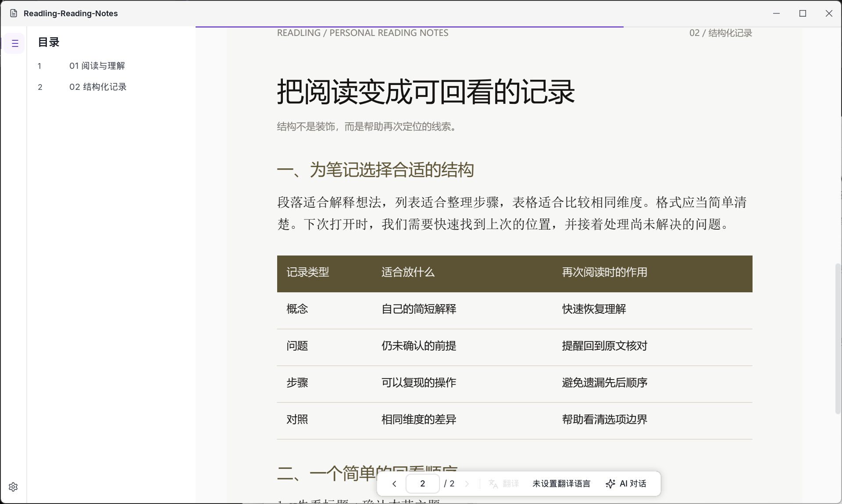This screenshot has width=842, height=504.
Task: Click the 相同维度的差异 cell
Action: tap(419, 419)
